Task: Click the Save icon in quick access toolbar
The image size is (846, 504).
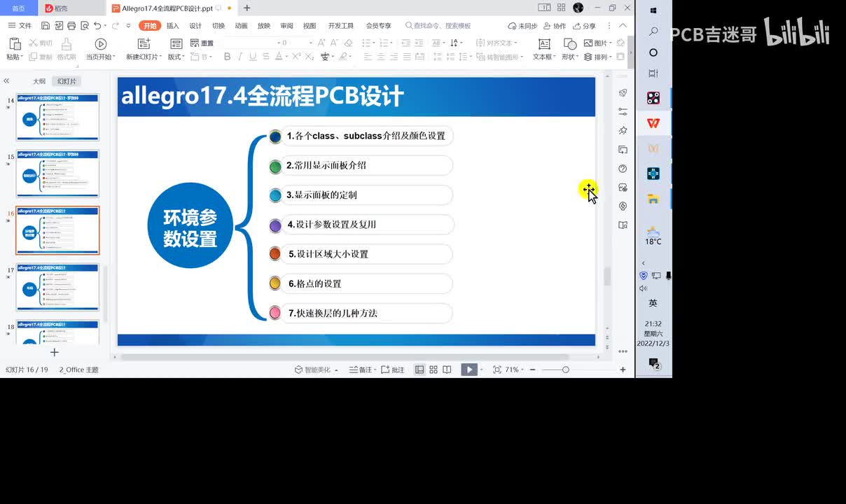Action: (x=46, y=26)
